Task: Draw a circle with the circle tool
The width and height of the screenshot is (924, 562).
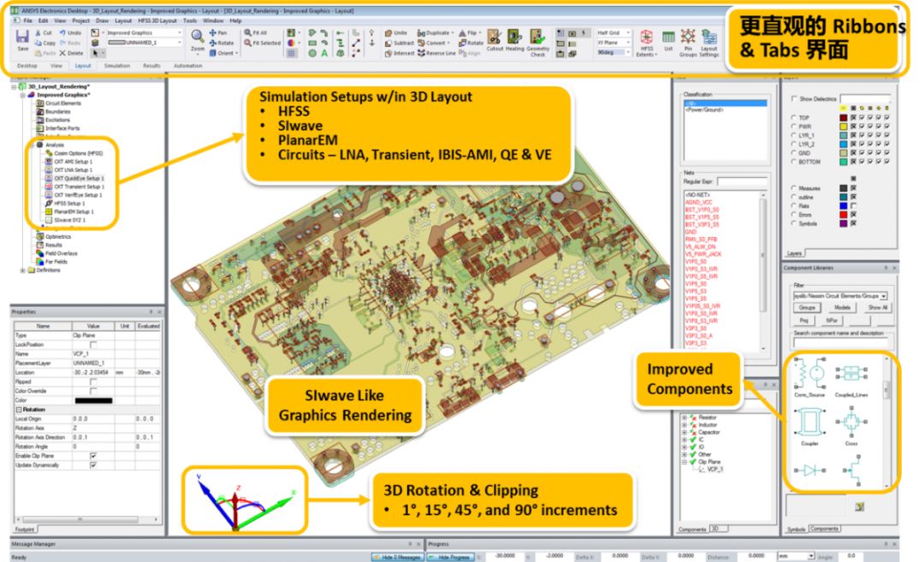Action: [312, 53]
